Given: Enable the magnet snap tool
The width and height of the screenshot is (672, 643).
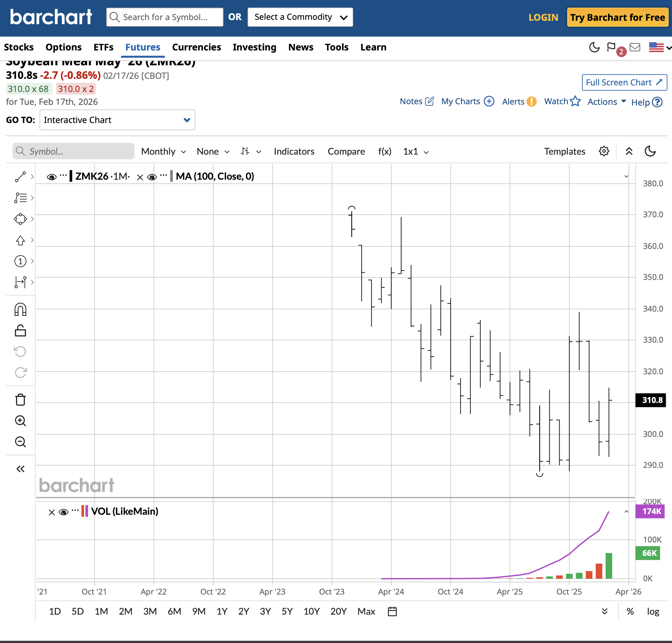Looking at the screenshot, I should (20, 310).
